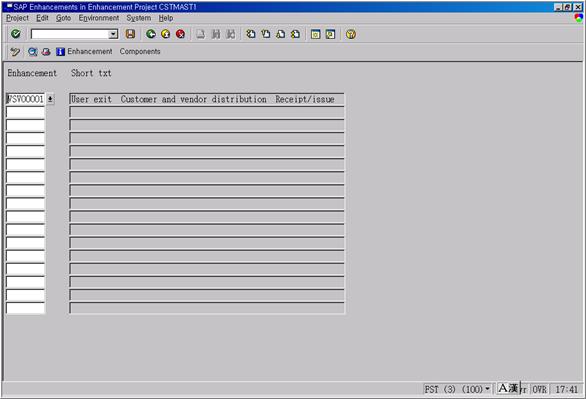Cancel with the red X icon
This screenshot has height=399, width=586.
click(180, 34)
